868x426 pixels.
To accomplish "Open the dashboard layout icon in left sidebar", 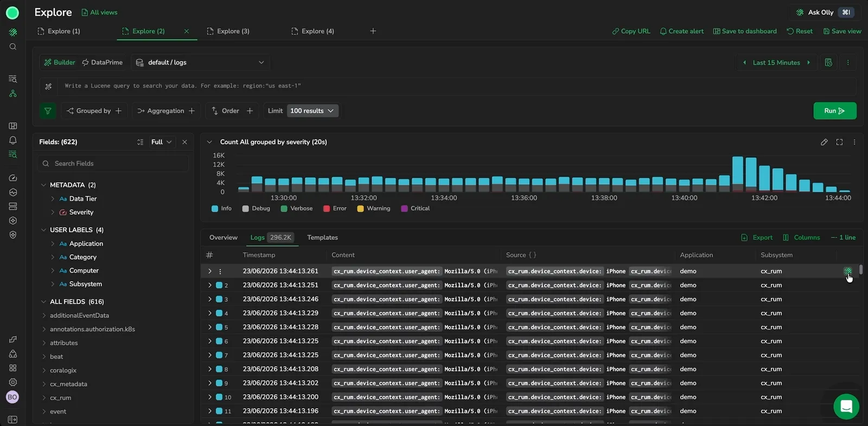I will coord(13,126).
